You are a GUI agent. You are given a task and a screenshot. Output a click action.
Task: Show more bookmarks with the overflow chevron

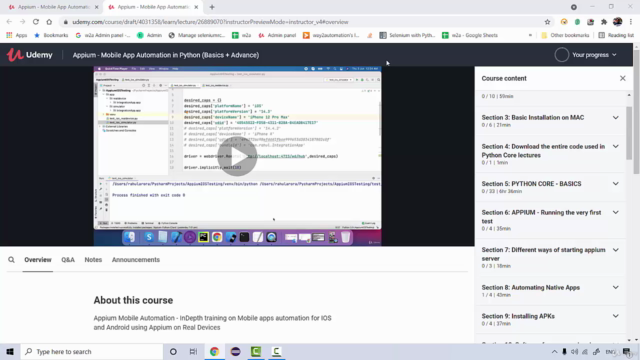[530, 36]
